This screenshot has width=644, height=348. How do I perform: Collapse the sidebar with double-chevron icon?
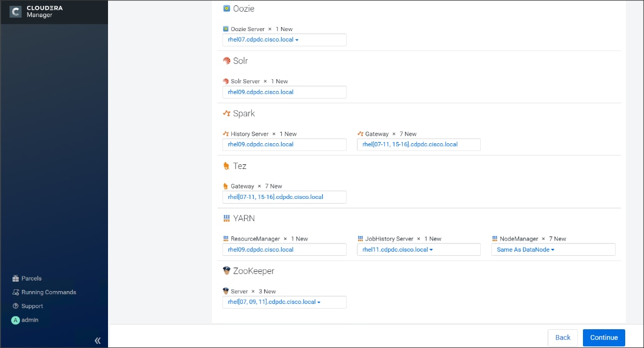coord(97,340)
